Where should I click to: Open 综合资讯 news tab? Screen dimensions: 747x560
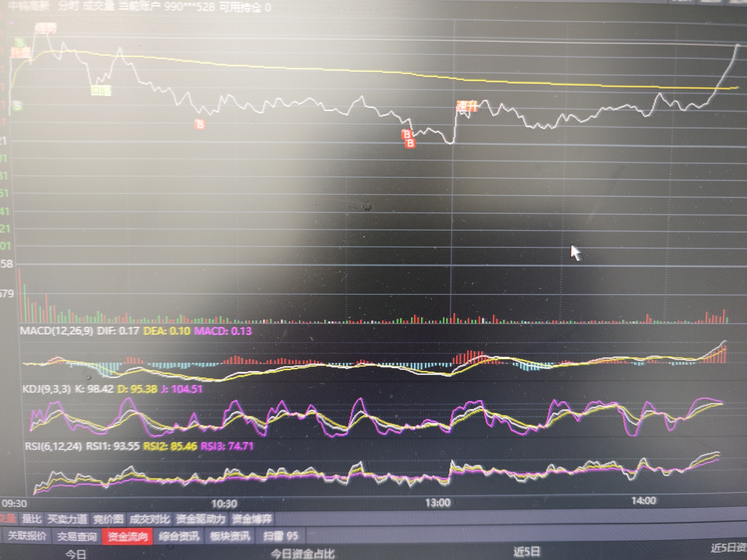pyautogui.click(x=179, y=536)
